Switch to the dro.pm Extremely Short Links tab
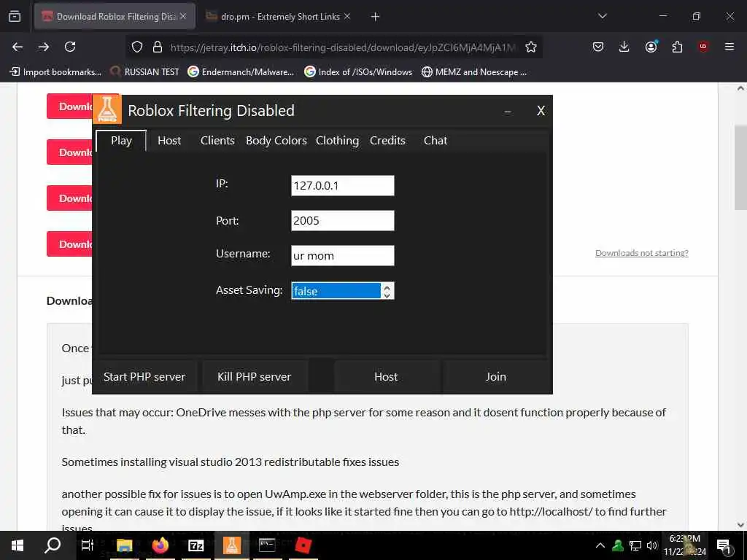The width and height of the screenshot is (747, 560). (279, 17)
